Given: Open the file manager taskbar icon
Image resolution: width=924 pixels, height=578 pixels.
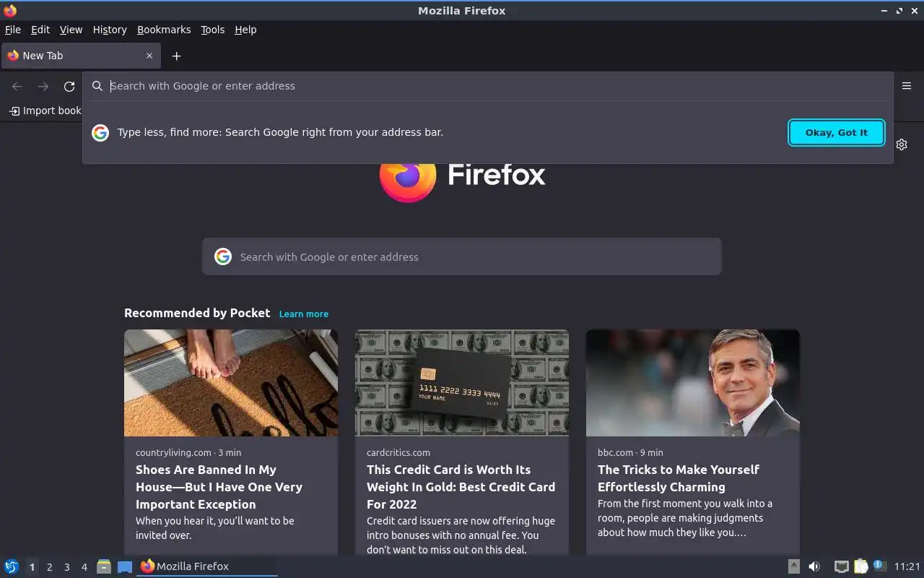Looking at the screenshot, I should (x=104, y=566).
